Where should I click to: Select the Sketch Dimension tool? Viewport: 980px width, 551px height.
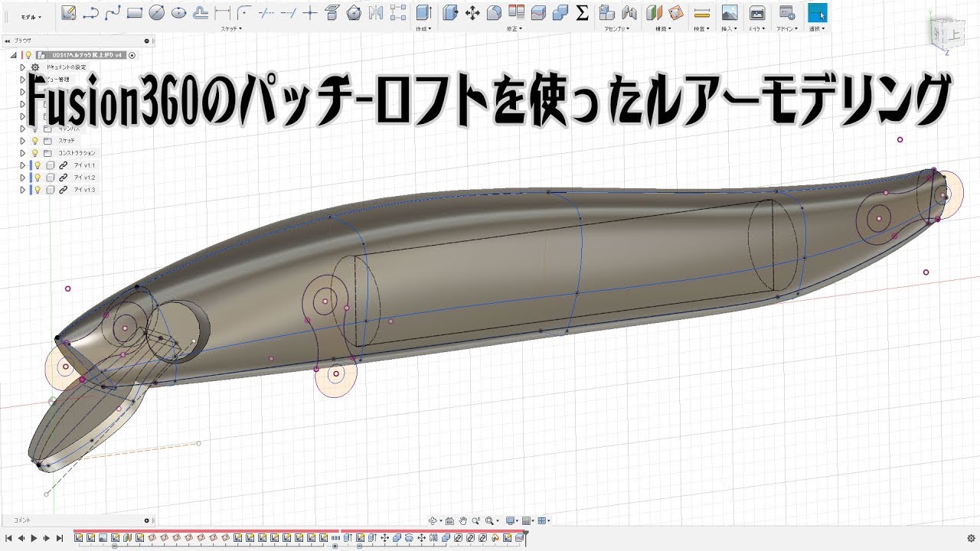[x=223, y=12]
